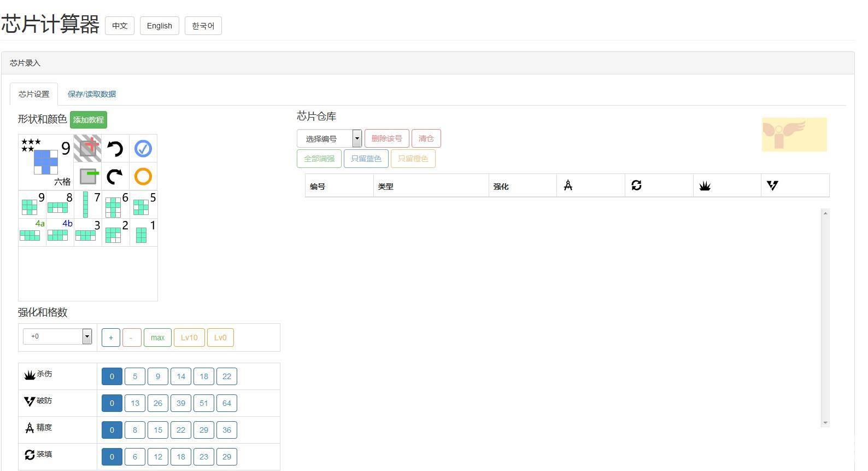This screenshot has height=471, width=868.
Task: Rotate chip clockwise with lower arrow icon
Action: click(x=115, y=176)
